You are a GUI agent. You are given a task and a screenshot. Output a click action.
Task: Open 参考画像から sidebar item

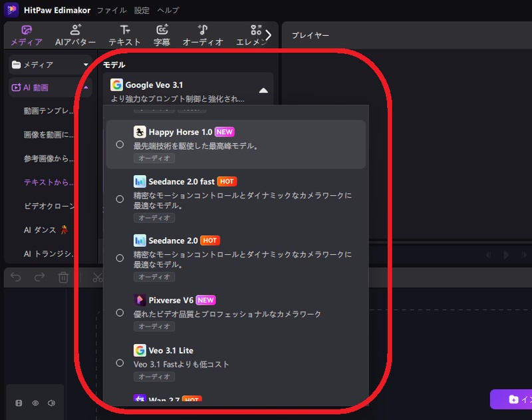coord(48,158)
